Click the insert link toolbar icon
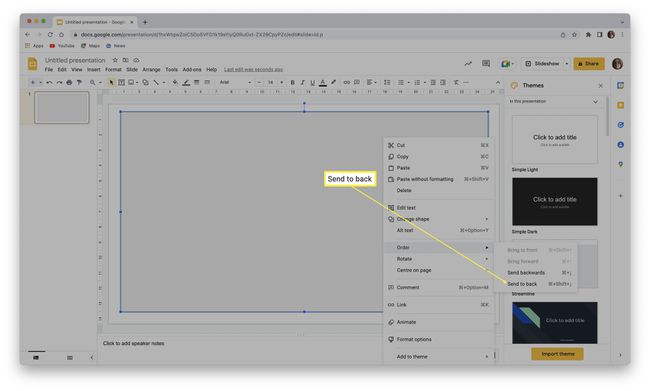 point(347,83)
